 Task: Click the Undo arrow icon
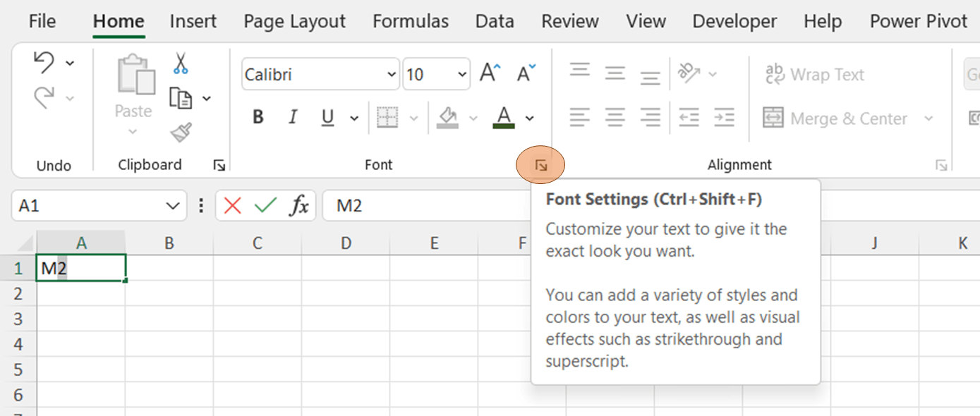coord(44,63)
